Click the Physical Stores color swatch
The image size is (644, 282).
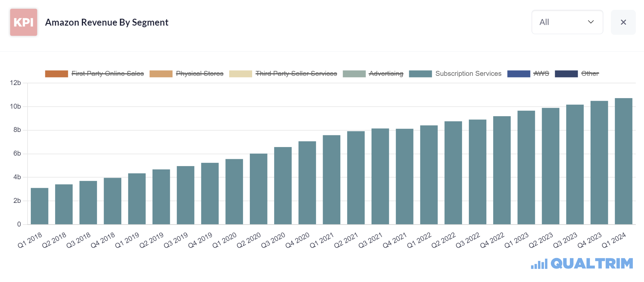pyautogui.click(x=161, y=74)
